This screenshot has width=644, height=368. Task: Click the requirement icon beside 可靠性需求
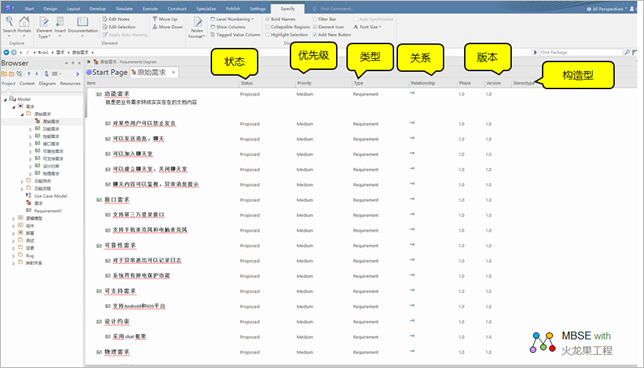tap(99, 246)
